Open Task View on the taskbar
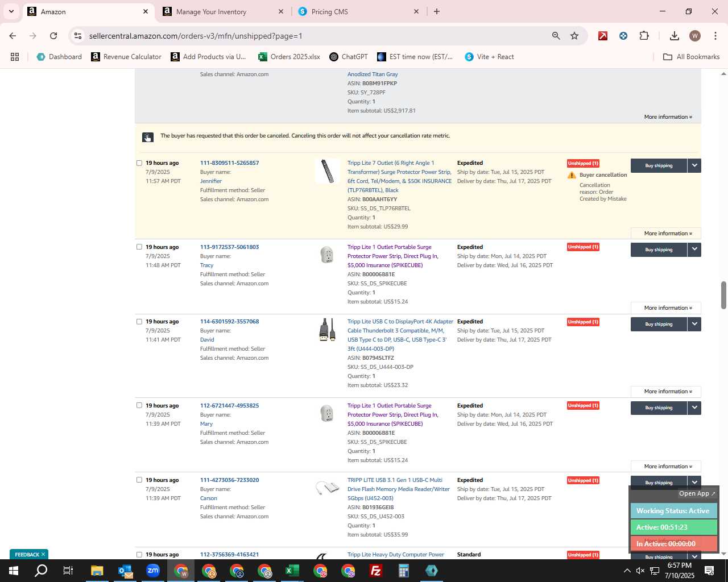The width and height of the screenshot is (728, 582). coord(68,571)
